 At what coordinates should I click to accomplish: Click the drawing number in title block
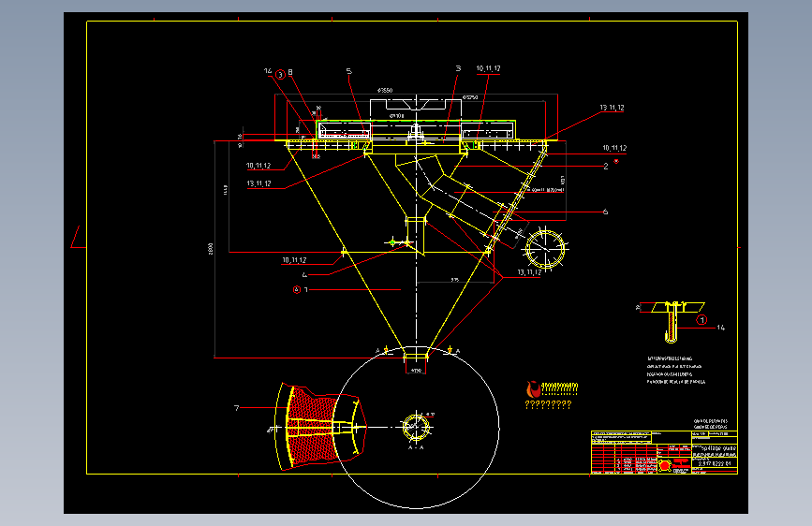pyautogui.click(x=715, y=464)
